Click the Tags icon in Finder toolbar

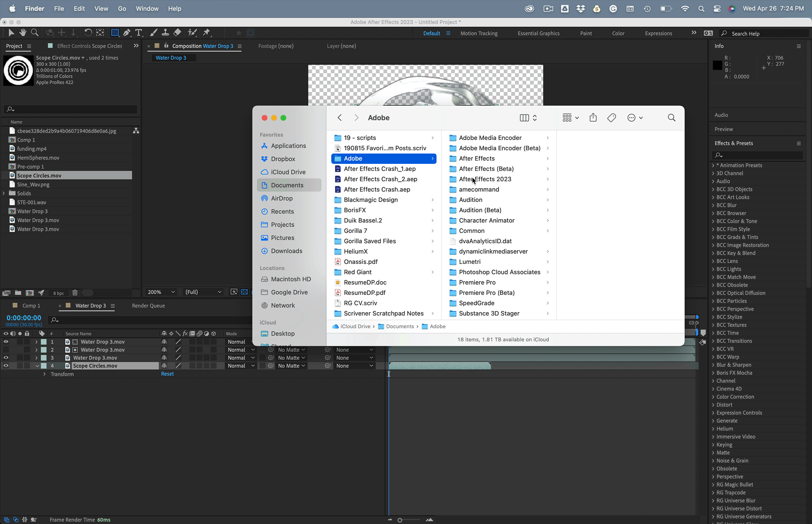pos(611,118)
